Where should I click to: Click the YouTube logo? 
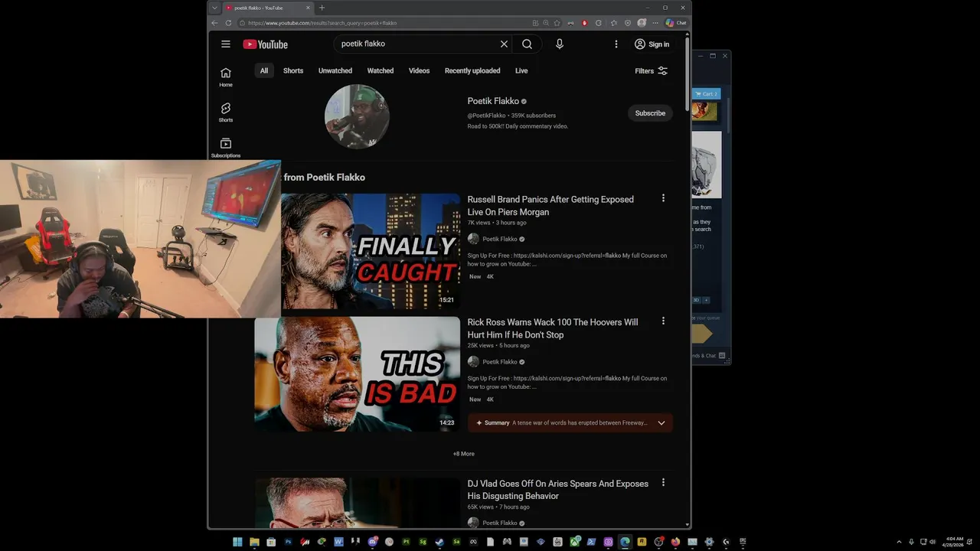[x=265, y=44]
